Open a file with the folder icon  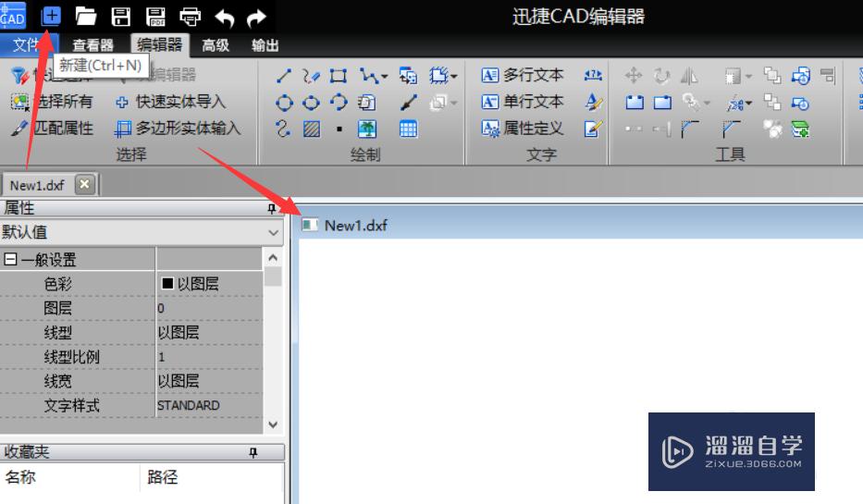tap(85, 17)
